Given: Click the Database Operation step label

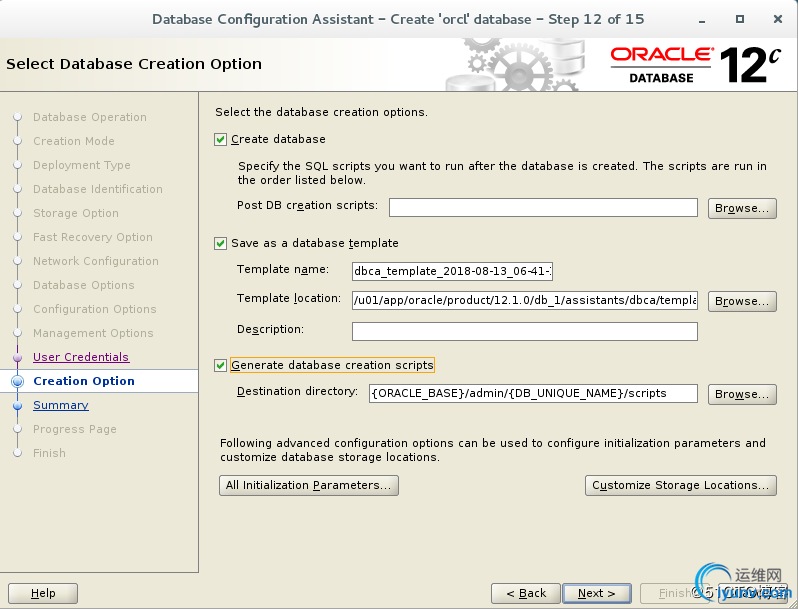Looking at the screenshot, I should point(90,117).
